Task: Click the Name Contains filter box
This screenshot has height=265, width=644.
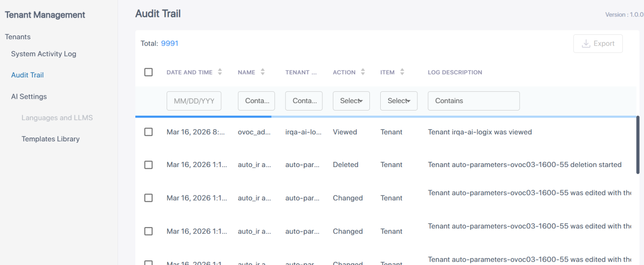Action: (256, 101)
